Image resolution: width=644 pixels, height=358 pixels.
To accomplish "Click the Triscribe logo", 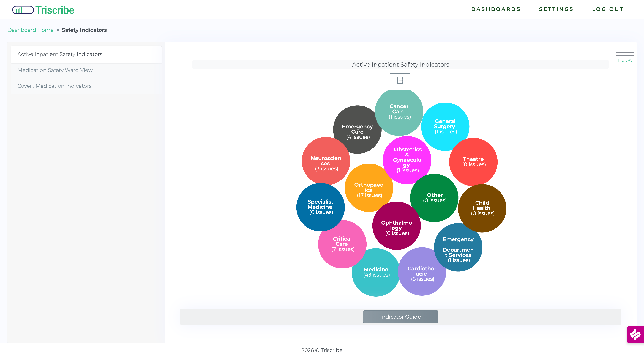I will coord(43,10).
